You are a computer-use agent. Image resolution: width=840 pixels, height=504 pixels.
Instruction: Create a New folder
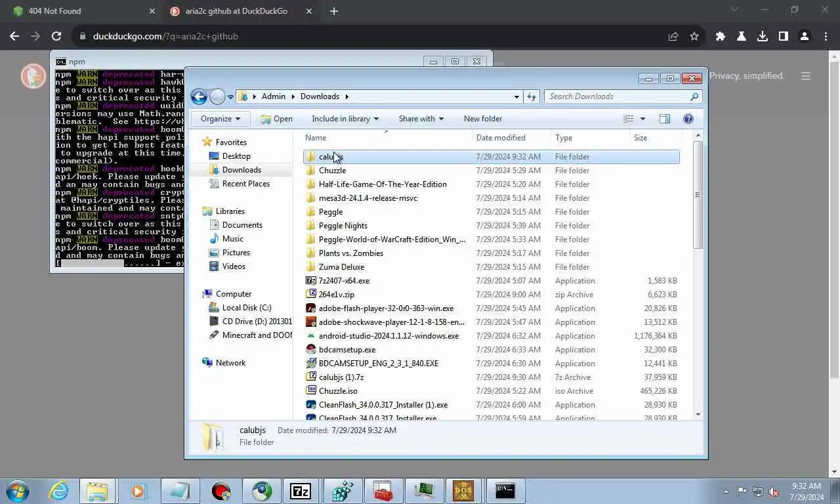483,119
